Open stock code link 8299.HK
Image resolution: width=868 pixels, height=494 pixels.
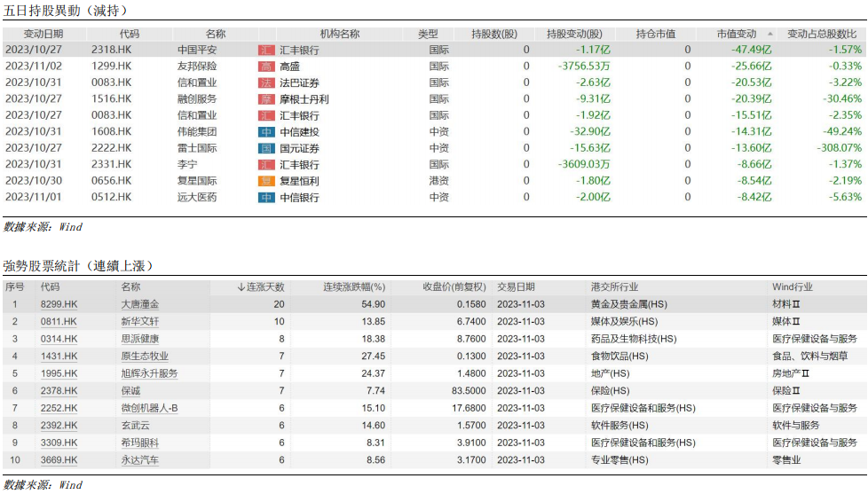pos(59,304)
